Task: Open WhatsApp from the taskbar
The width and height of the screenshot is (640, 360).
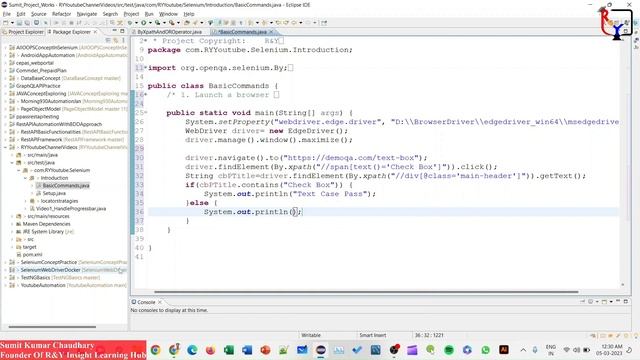Action: click(x=485, y=350)
